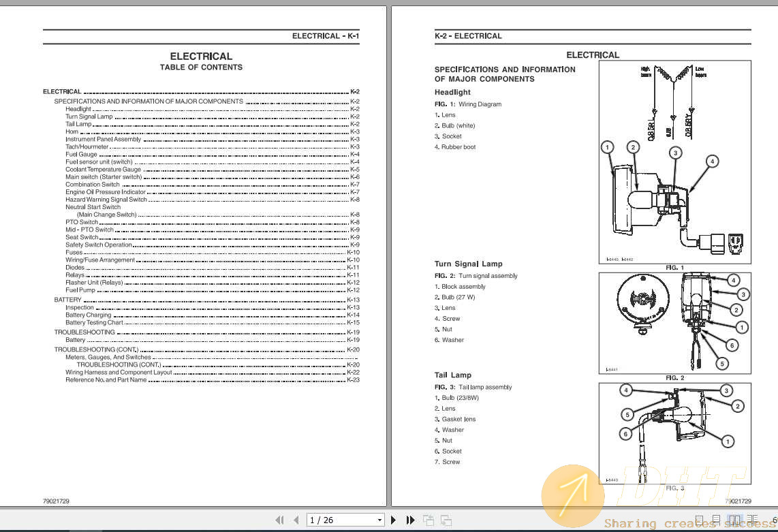
Task: Toggle two-page continuous scrolling layout
Action: [751, 520]
